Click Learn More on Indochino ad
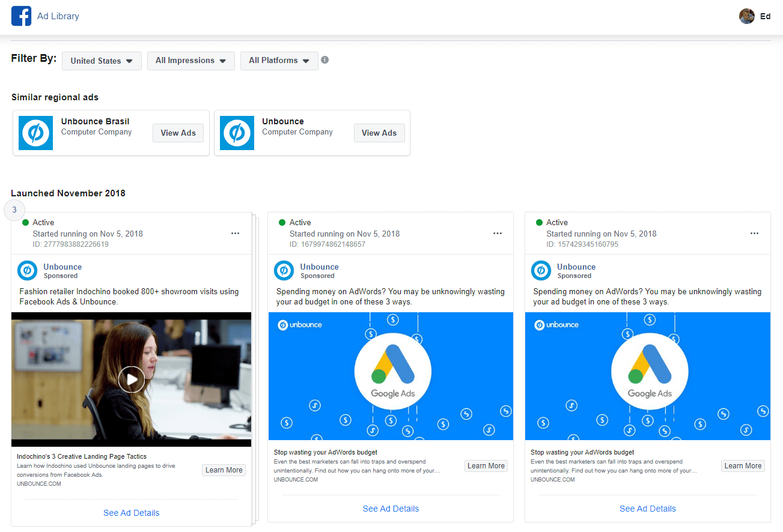Image resolution: width=783 pixels, height=532 pixels. 224,470
